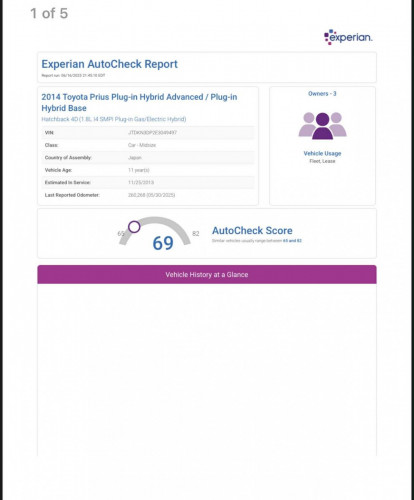The width and height of the screenshot is (414, 500).
Task: Select the Last Reported Odometer value
Action: click(x=152, y=195)
